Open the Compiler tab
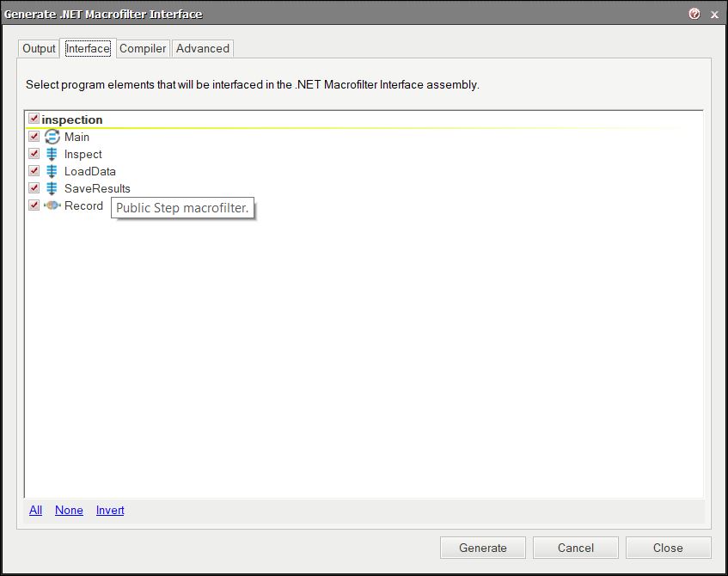 pos(143,48)
